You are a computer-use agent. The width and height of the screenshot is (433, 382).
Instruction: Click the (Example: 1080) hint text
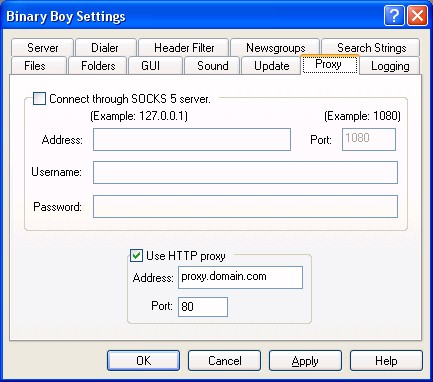pos(362,116)
